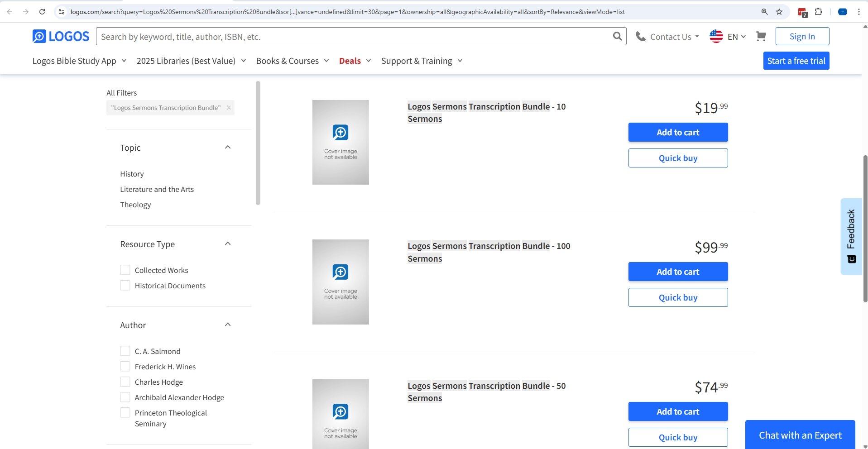Screen dimensions: 868x449
Task: Collapse the Author filter section
Action: click(x=228, y=325)
